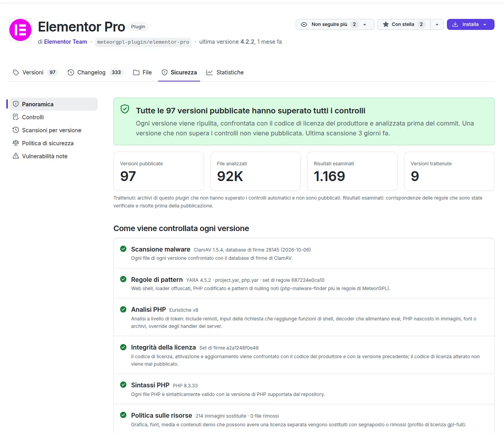
Task: Open the Statistiche tab
Action: coord(225,72)
